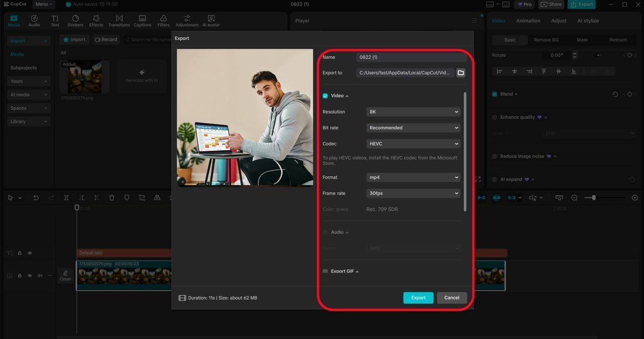Open the Filters panel
The width and height of the screenshot is (644, 339).
pyautogui.click(x=164, y=21)
